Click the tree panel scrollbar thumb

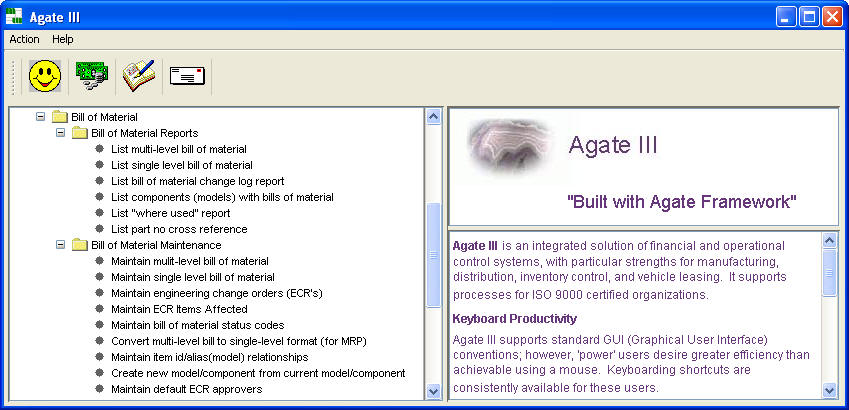(434, 255)
